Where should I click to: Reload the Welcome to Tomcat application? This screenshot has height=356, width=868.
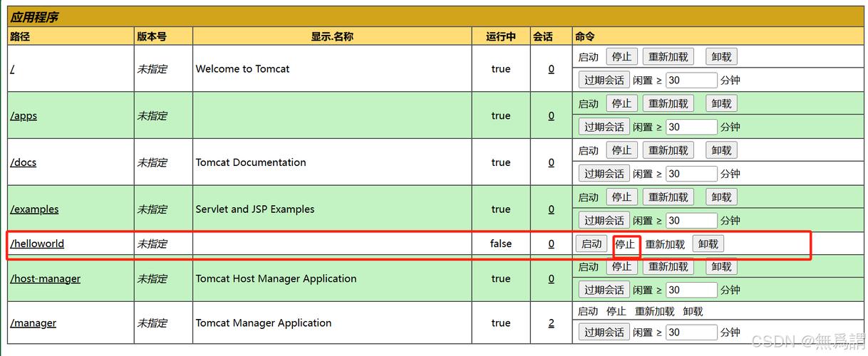(x=668, y=57)
